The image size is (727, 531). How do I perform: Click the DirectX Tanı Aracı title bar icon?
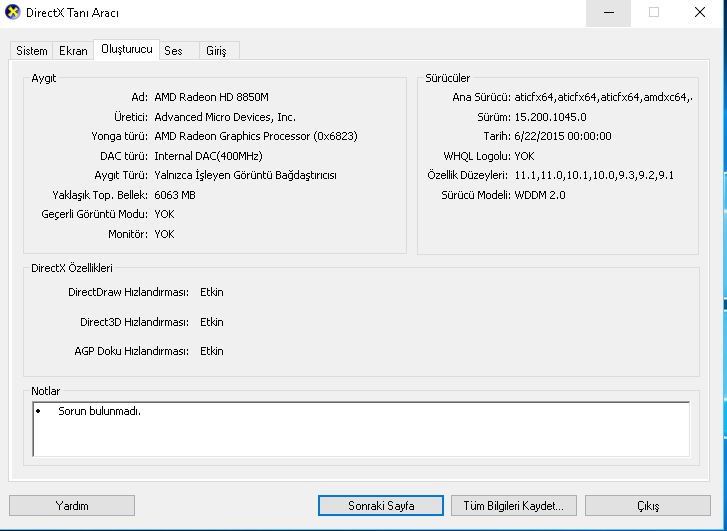(13, 12)
